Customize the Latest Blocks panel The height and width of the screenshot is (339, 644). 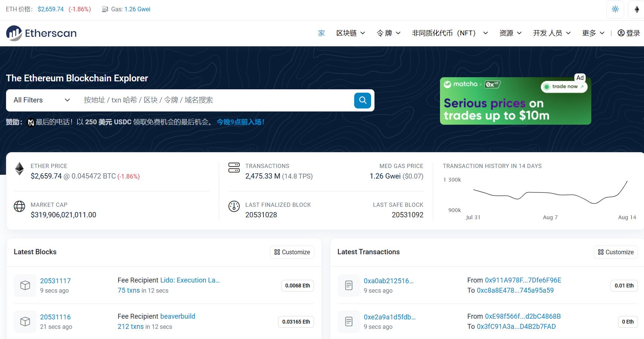pos(292,252)
